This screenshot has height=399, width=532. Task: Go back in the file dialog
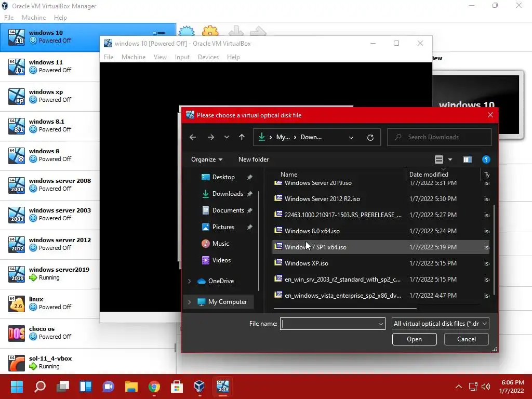[193, 137]
